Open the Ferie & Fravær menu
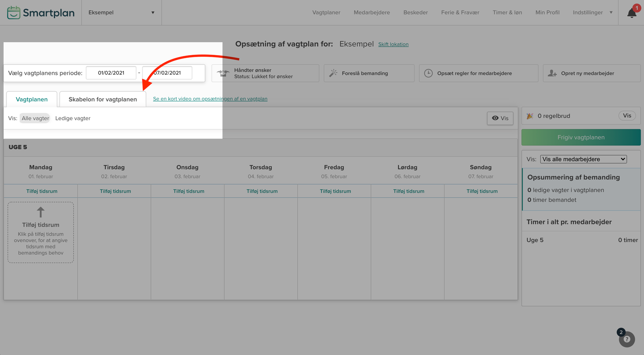Image resolution: width=644 pixels, height=355 pixels. pyautogui.click(x=460, y=12)
